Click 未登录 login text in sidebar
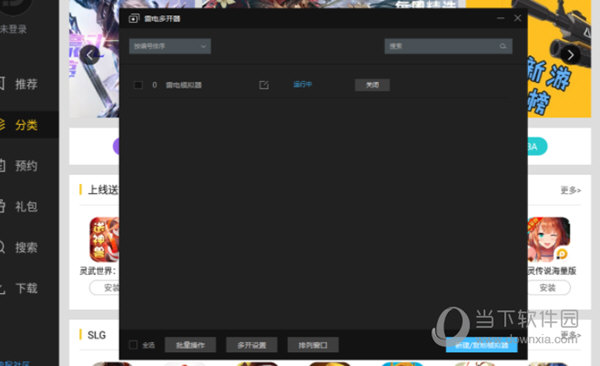The image size is (600, 366). pos(13,29)
